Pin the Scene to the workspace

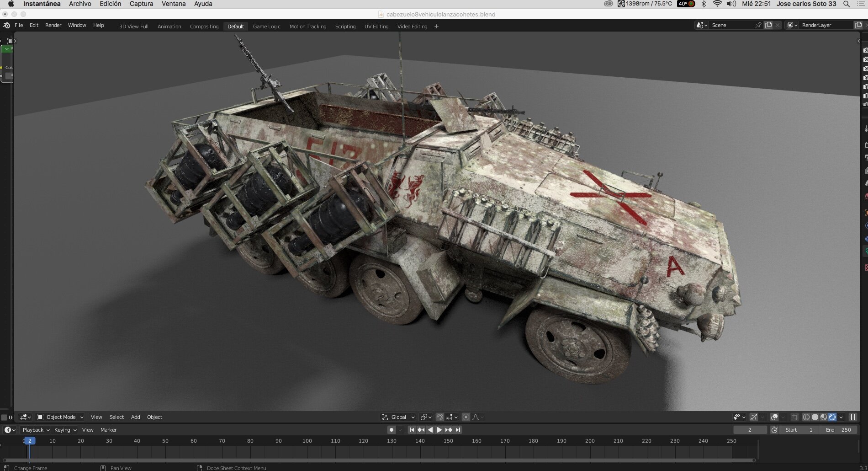coord(758,25)
